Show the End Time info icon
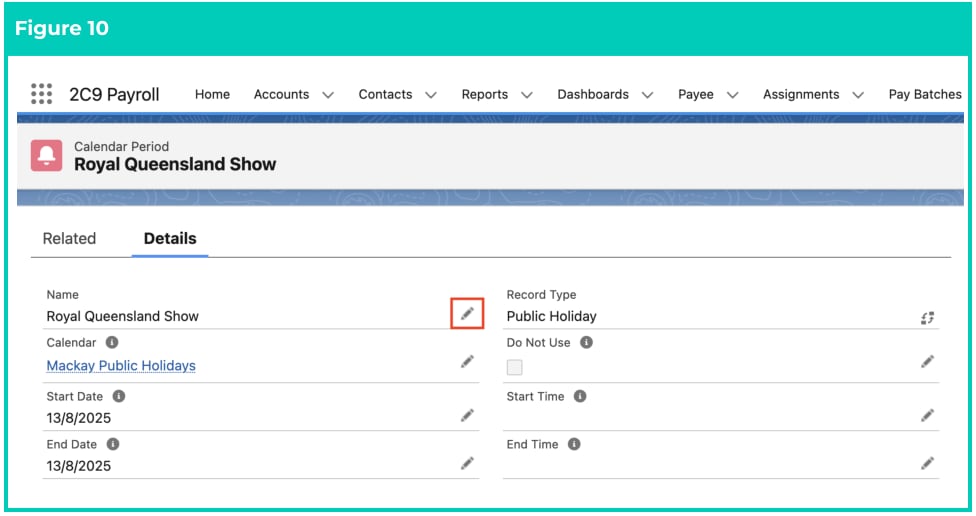 [574, 444]
